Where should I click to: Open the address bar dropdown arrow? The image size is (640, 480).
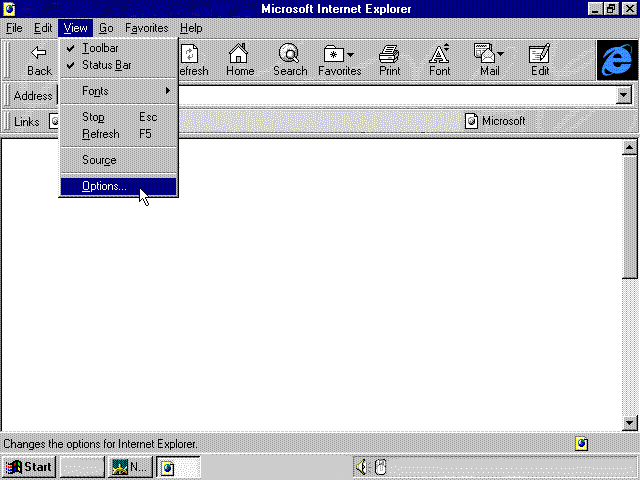click(x=623, y=96)
